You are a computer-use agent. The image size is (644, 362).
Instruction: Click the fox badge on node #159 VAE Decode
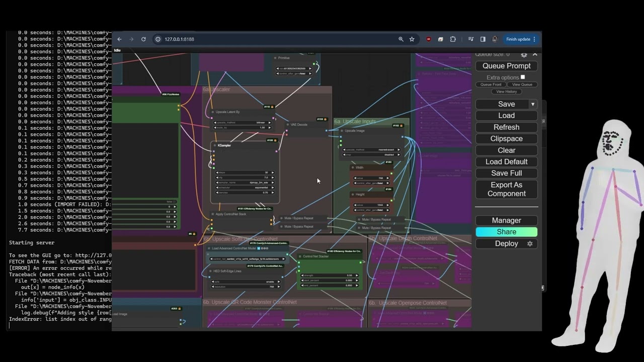[326, 119]
